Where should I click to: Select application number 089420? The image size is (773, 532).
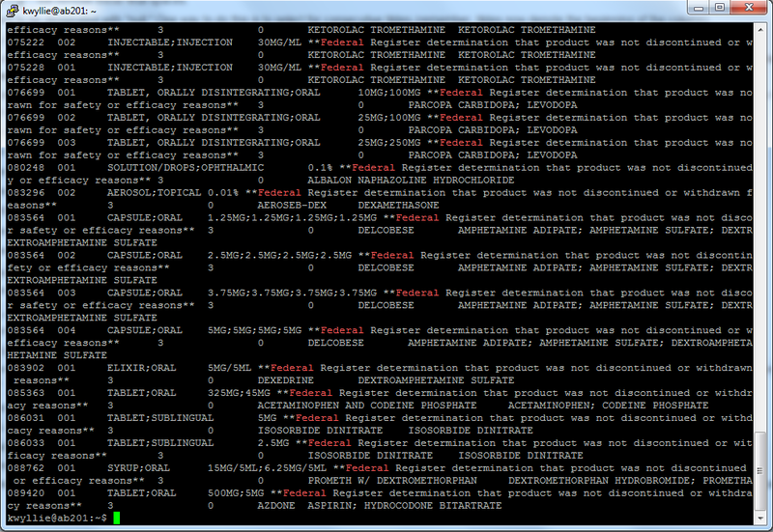[26, 493]
